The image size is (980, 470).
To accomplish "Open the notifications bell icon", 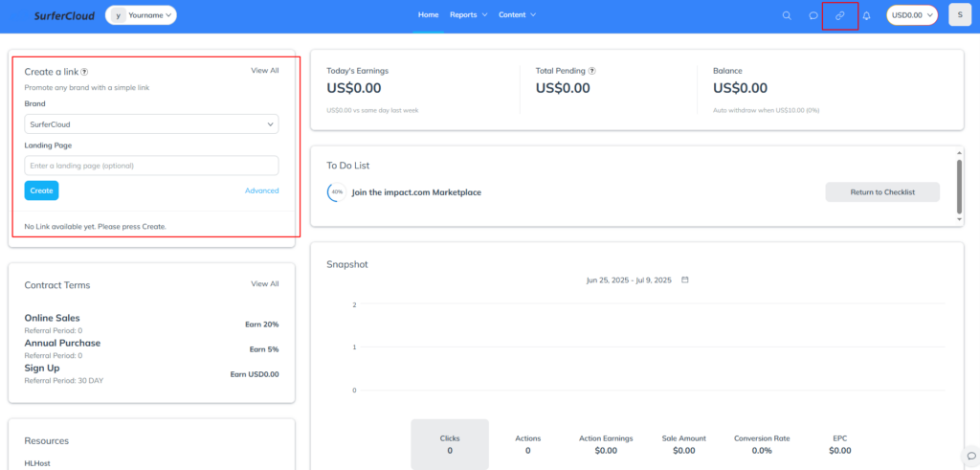I will click(x=866, y=15).
